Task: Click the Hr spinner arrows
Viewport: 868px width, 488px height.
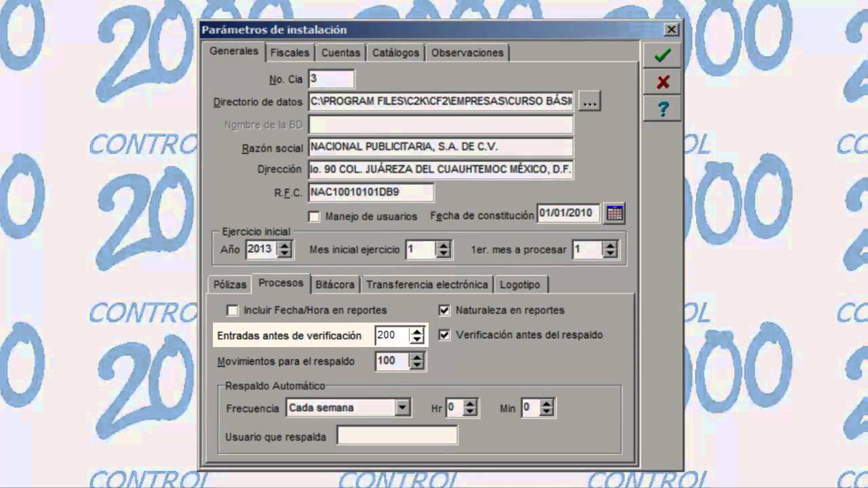Action: (470, 408)
